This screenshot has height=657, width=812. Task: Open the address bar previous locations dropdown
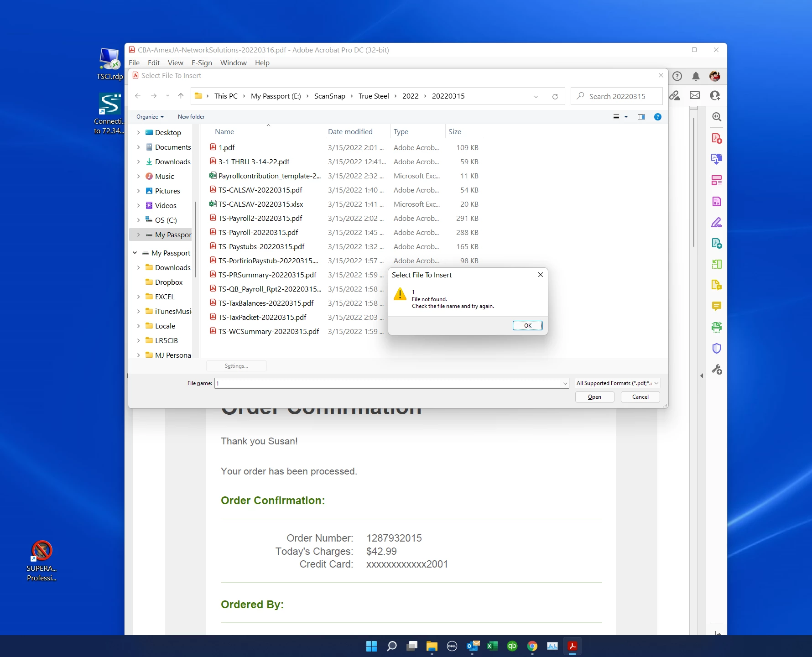coord(536,96)
